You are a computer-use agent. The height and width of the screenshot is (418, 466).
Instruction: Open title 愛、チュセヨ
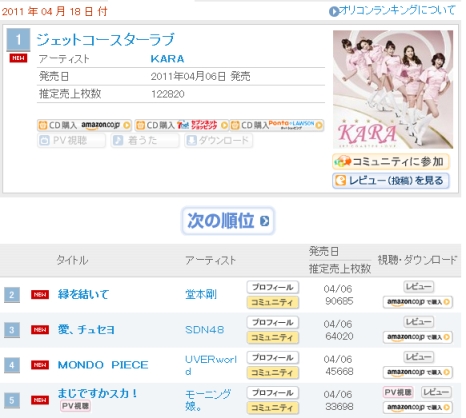click(x=86, y=330)
